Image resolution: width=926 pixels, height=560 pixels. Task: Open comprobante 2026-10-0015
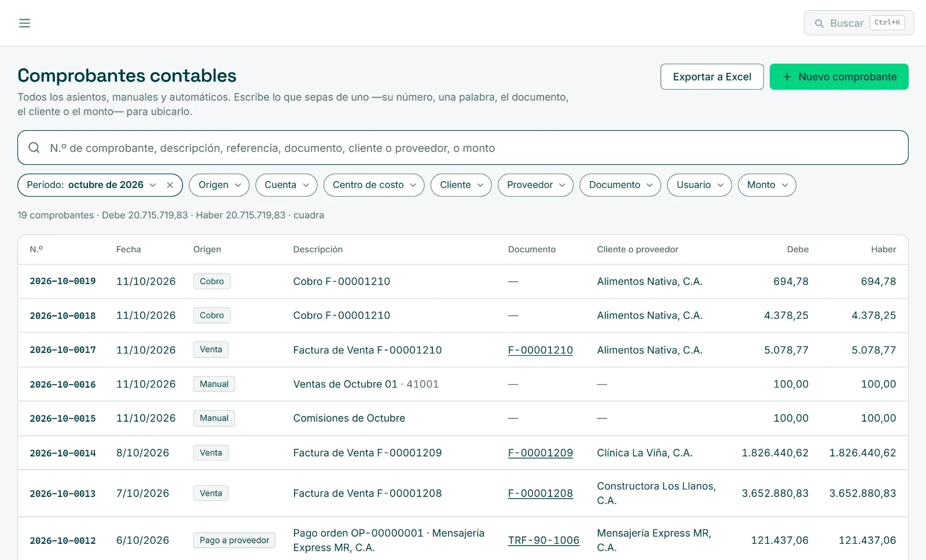63,418
